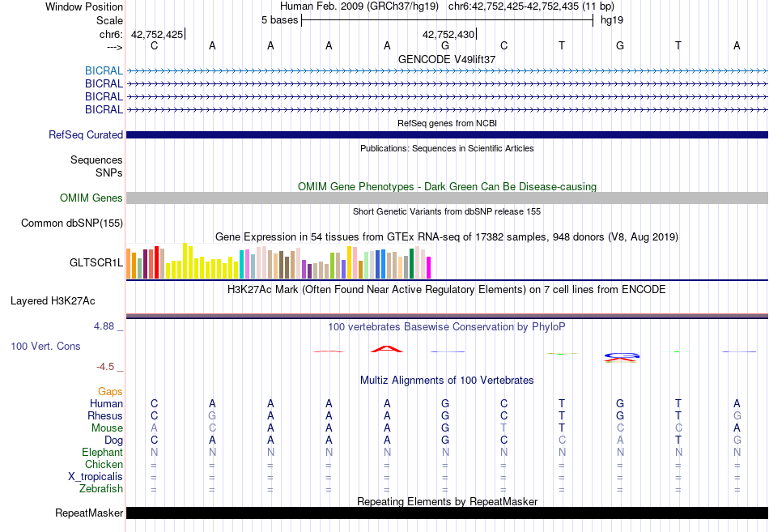Click the Sequences track label
Screen dimensions: 769x532
click(x=96, y=160)
